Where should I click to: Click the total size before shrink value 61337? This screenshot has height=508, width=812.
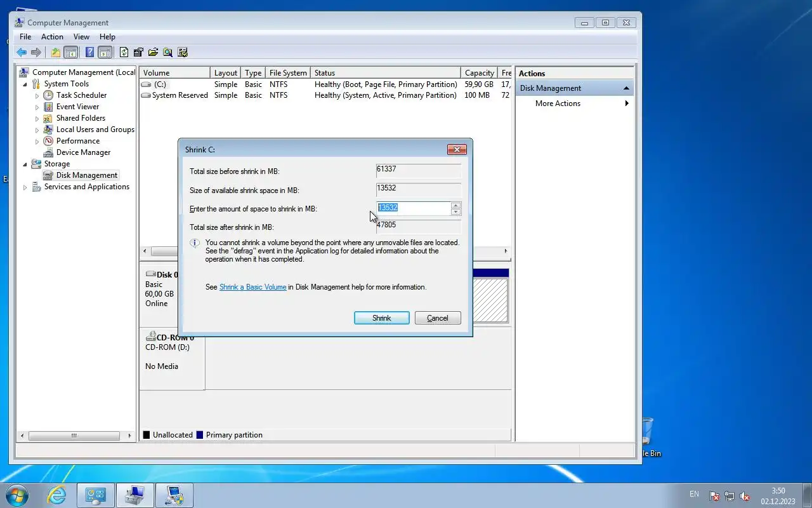(x=386, y=169)
